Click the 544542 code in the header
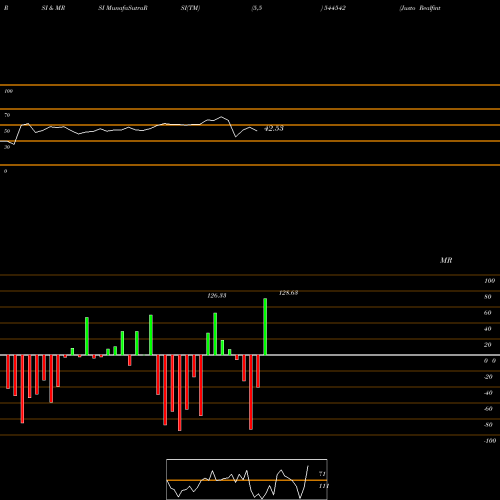 (334, 8)
